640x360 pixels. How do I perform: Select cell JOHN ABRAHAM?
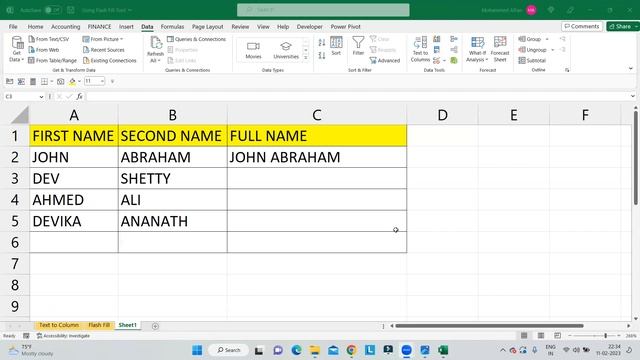(x=317, y=157)
